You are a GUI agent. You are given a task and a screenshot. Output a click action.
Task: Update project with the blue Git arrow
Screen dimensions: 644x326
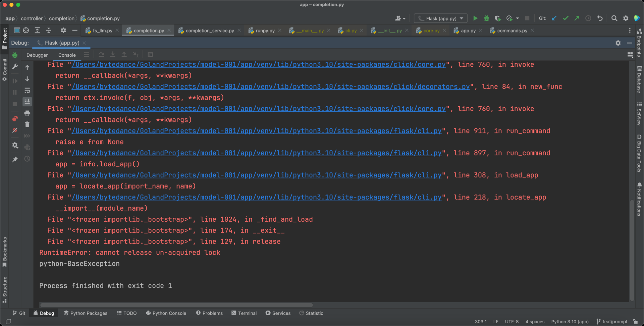[554, 18]
